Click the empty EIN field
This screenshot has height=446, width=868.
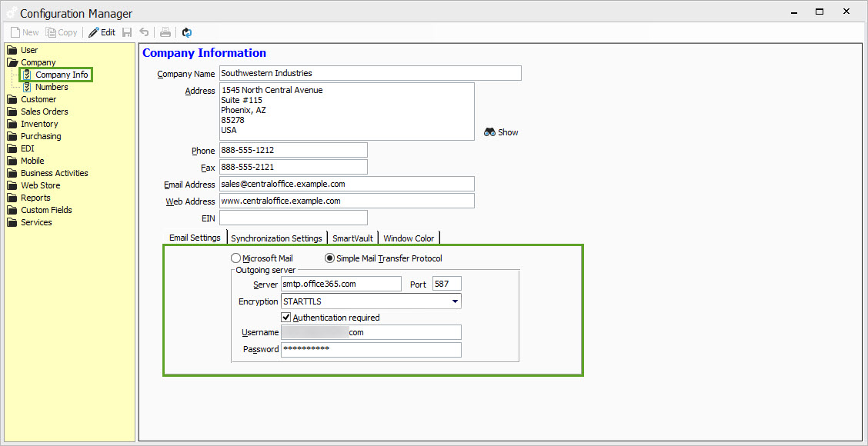tap(293, 218)
